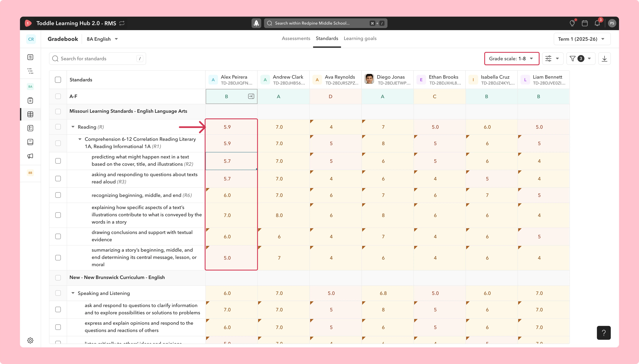Image resolution: width=639 pixels, height=364 pixels.
Task: Check the summarizing a story's beginning row checkbox
Action: click(x=58, y=258)
